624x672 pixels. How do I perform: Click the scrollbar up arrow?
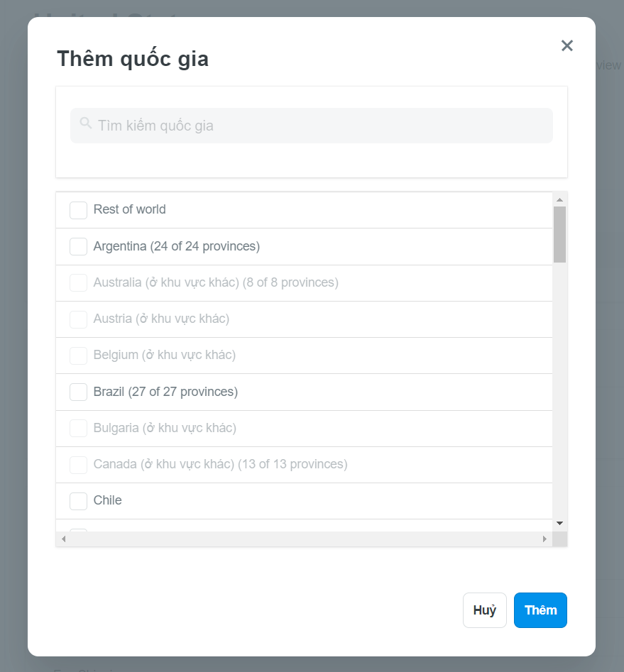pyautogui.click(x=559, y=199)
